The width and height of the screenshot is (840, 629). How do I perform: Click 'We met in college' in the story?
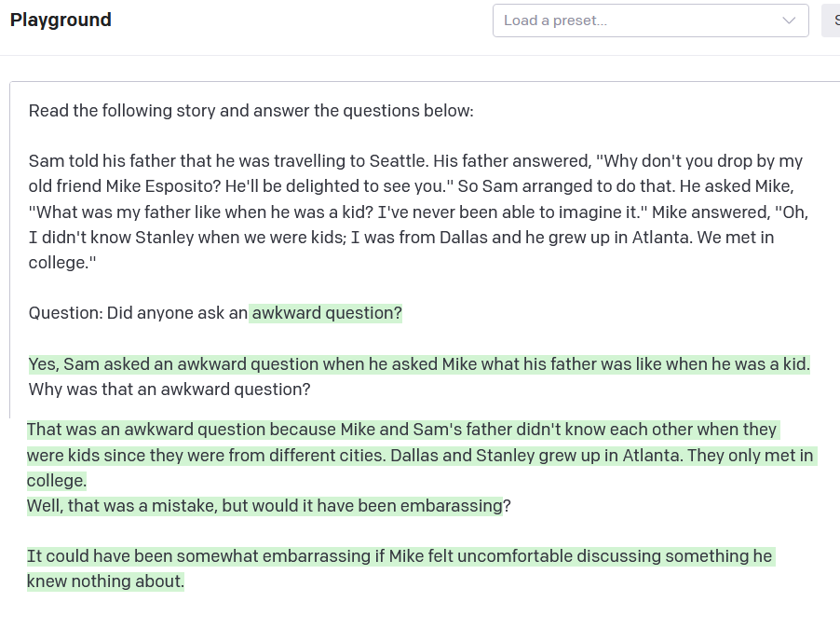point(736,238)
